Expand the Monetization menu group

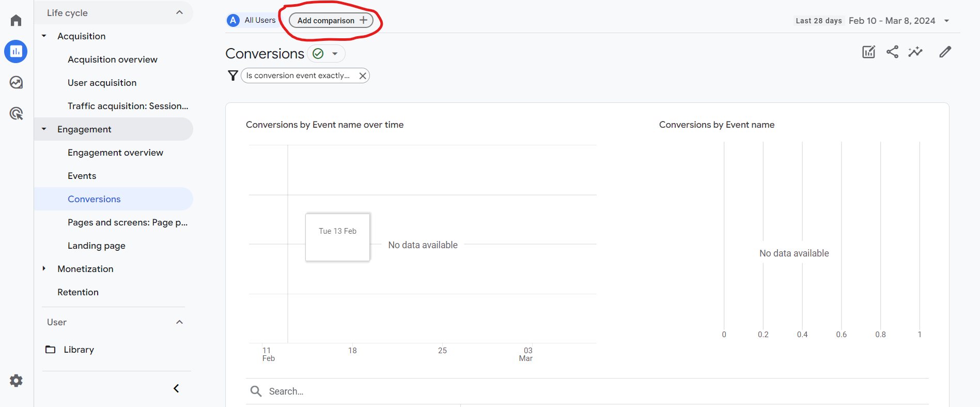pos(44,269)
